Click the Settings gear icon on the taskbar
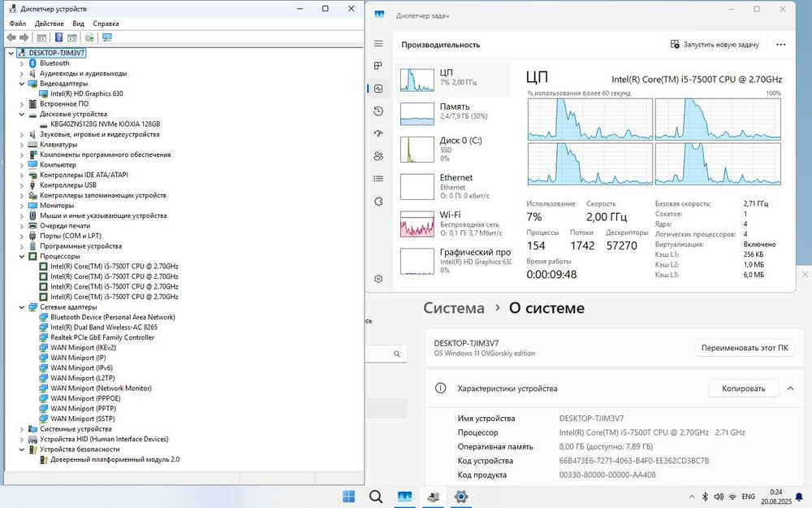The image size is (812, 508). [461, 497]
